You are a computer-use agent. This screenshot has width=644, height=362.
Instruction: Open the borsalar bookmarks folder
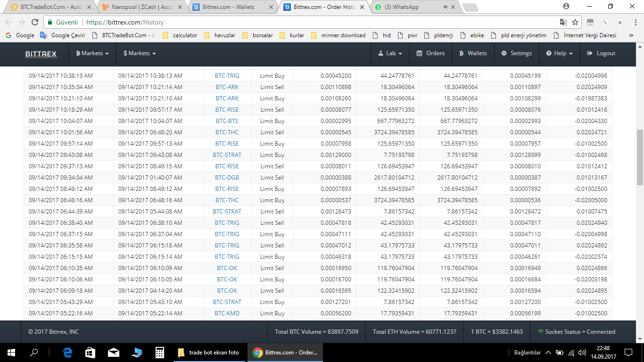pos(257,35)
